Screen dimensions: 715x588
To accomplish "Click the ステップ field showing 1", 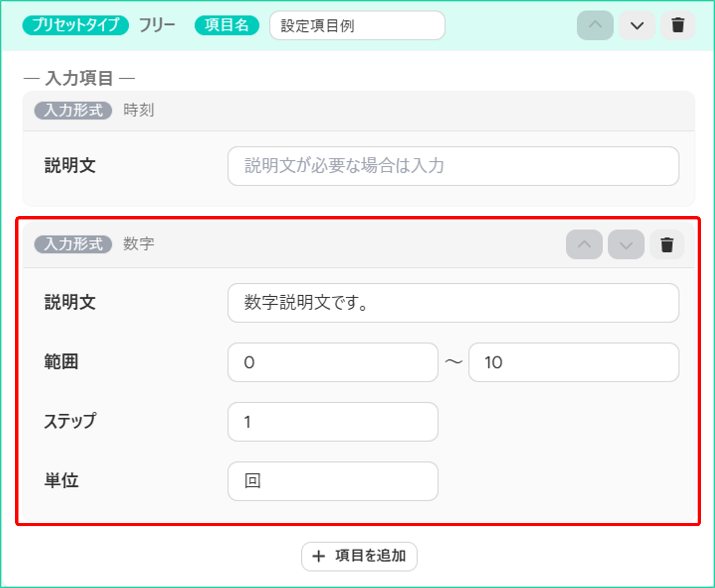I will pos(333,422).
